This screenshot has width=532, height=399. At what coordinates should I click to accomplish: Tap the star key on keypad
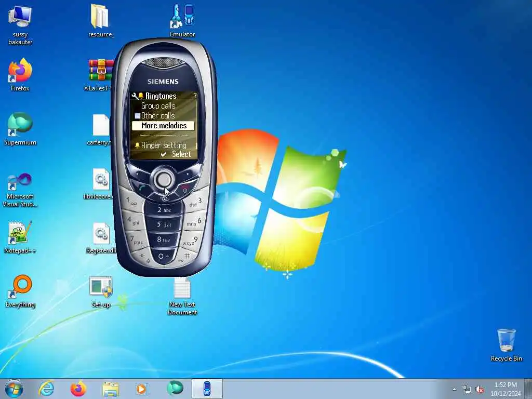[144, 257]
